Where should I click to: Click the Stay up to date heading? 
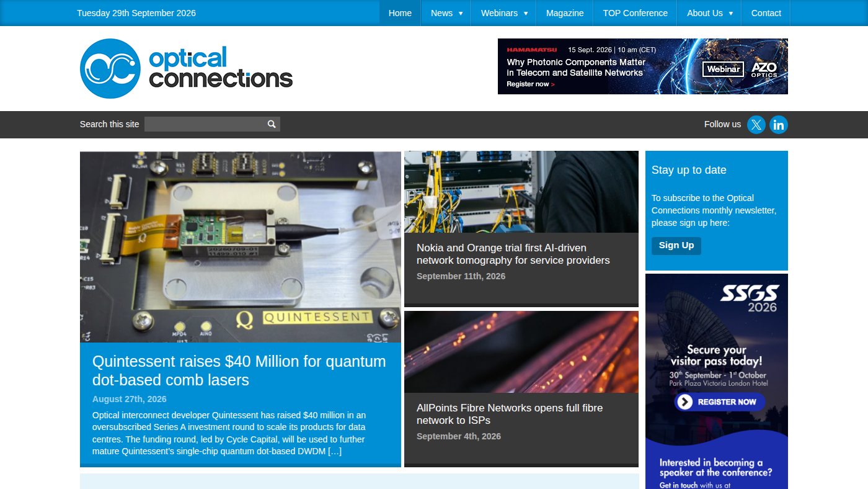tap(689, 170)
